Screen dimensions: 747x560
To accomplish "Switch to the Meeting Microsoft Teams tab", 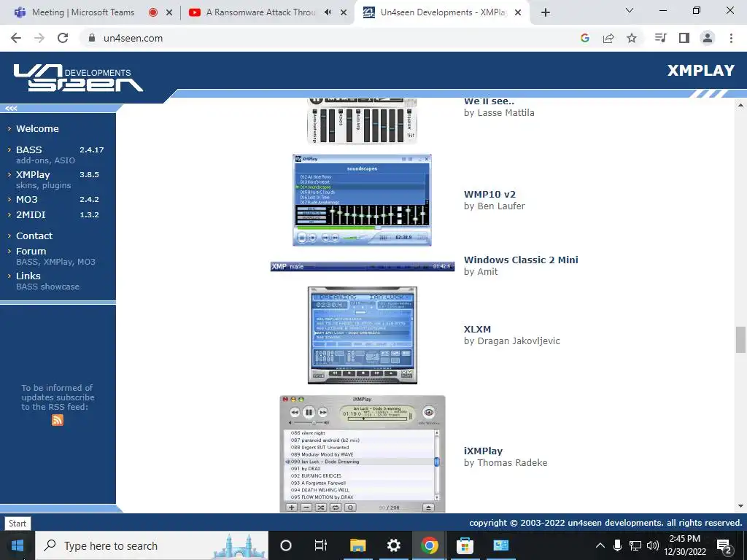I will pyautogui.click(x=83, y=12).
